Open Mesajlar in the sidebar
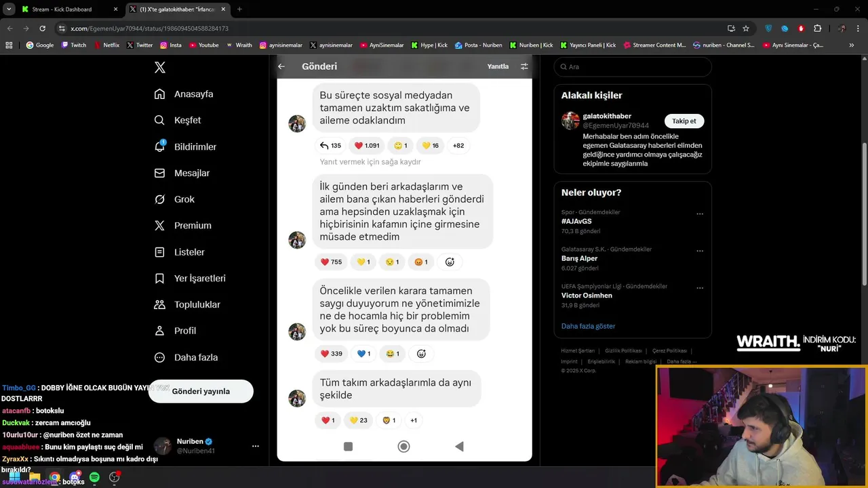The width and height of the screenshot is (868, 488). [x=182, y=173]
